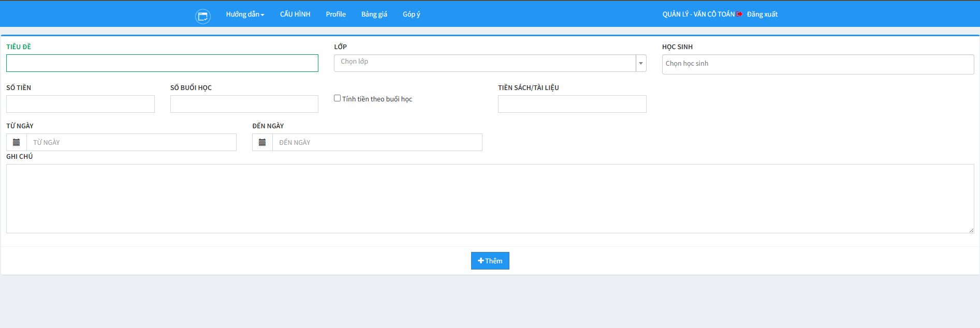Screen dimensions: 980x328
Task: Click inside the Ghi chú textarea
Action: 490,199
